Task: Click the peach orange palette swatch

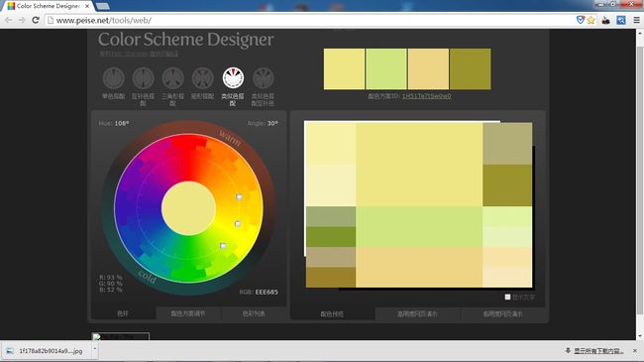Action: pyautogui.click(x=428, y=69)
